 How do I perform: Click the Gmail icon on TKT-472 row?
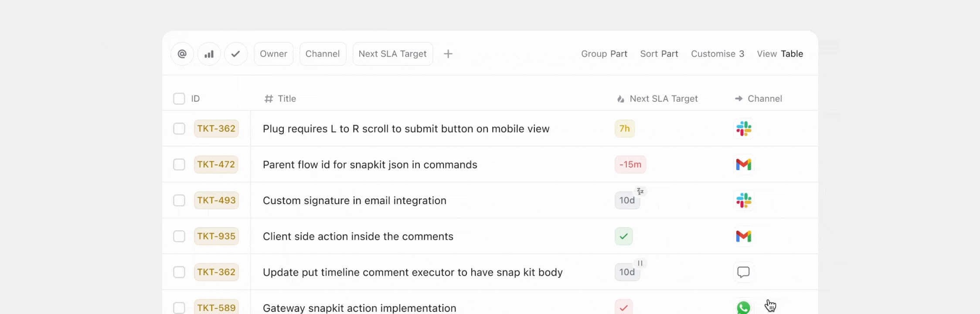(x=744, y=164)
